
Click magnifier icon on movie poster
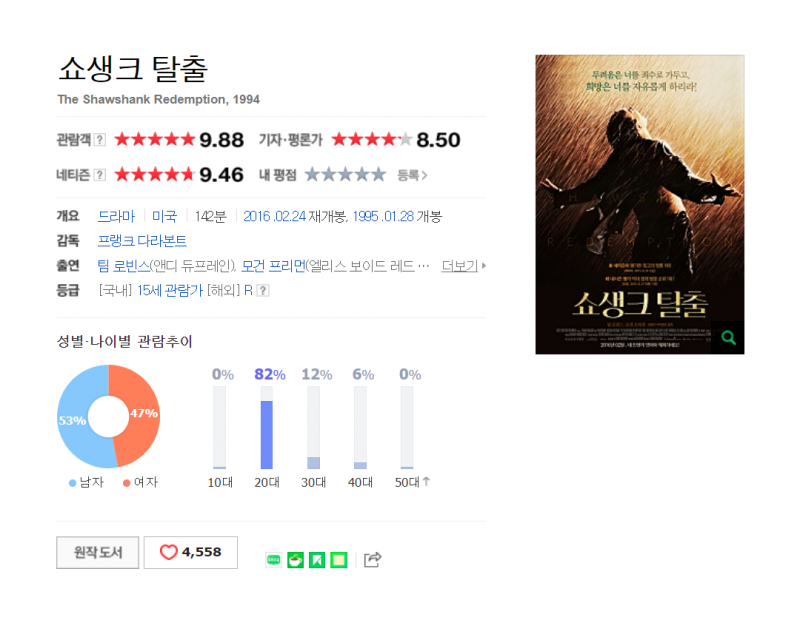728,338
